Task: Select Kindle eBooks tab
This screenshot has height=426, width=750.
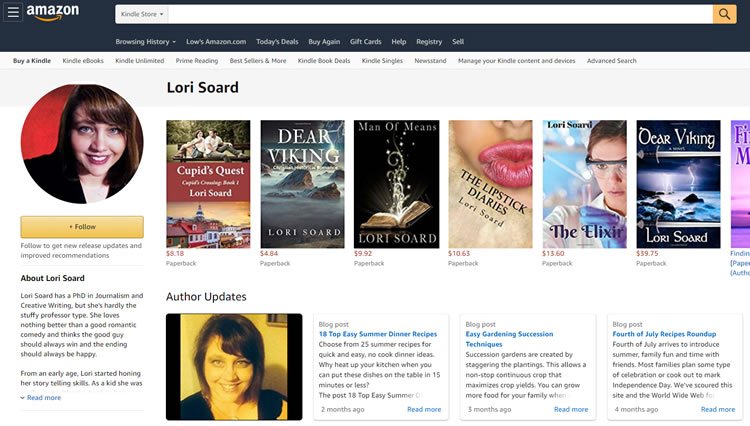Action: tap(83, 61)
